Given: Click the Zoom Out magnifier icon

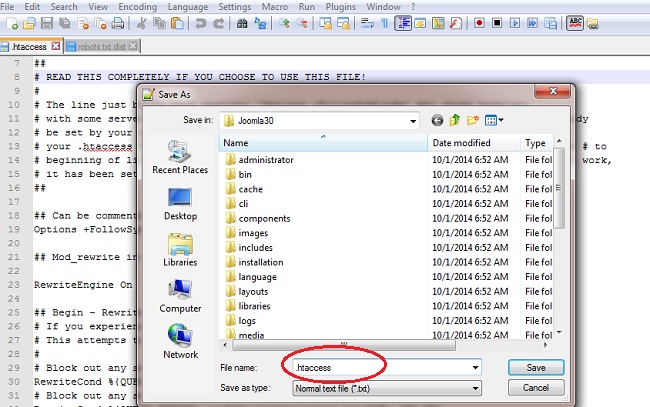Looking at the screenshot, I should pyautogui.click(x=302, y=23).
